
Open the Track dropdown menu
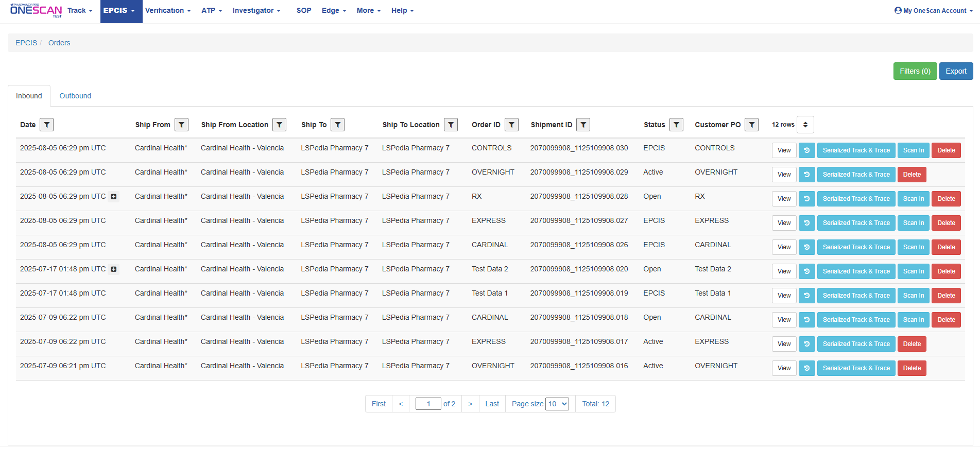pyautogui.click(x=80, y=10)
